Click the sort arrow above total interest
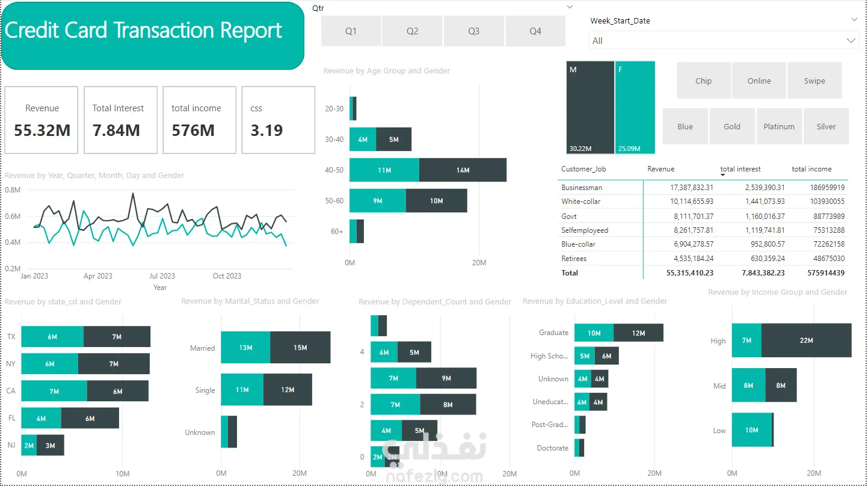This screenshot has height=486, width=868. click(722, 175)
